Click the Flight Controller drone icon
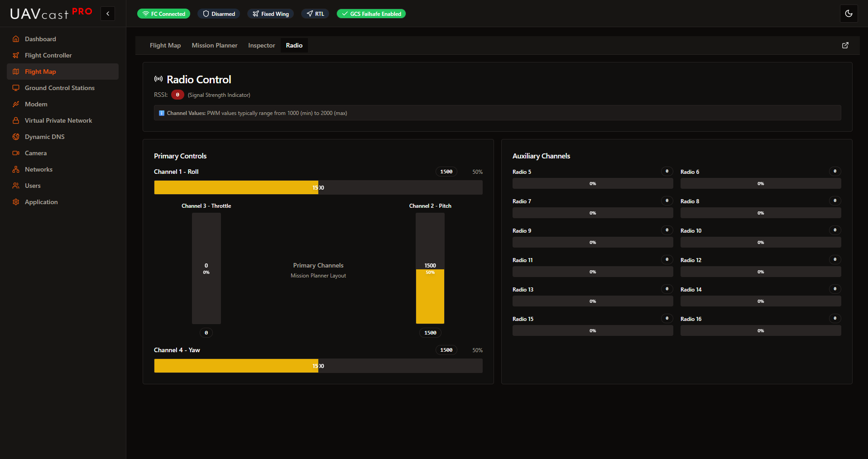 click(16, 55)
